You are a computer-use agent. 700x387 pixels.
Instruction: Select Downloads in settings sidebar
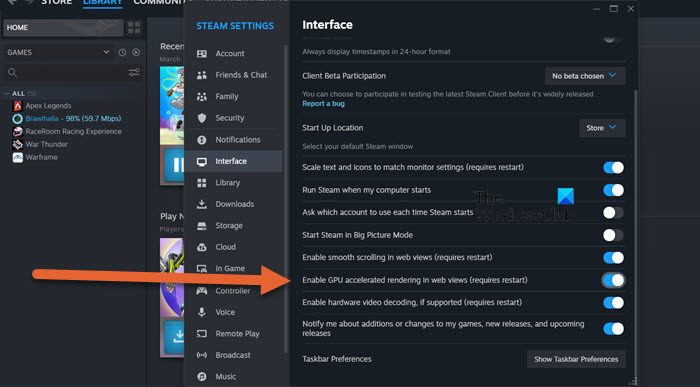[234, 204]
